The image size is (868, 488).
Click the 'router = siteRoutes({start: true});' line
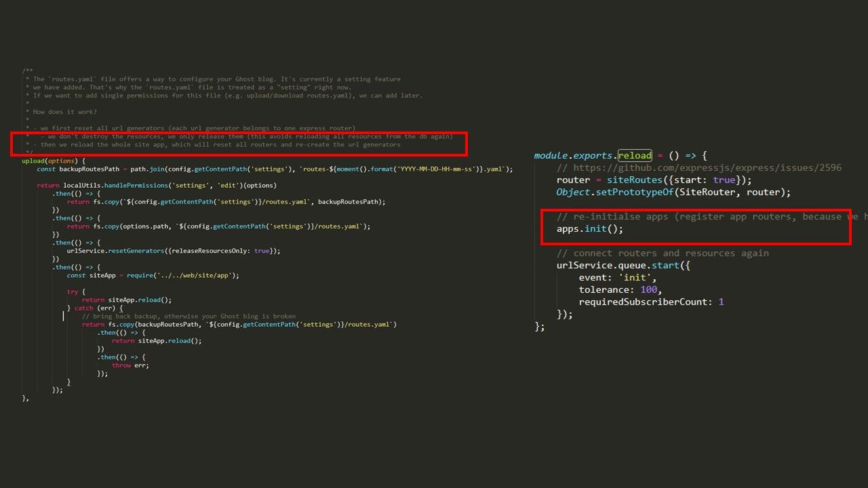[654, 180]
